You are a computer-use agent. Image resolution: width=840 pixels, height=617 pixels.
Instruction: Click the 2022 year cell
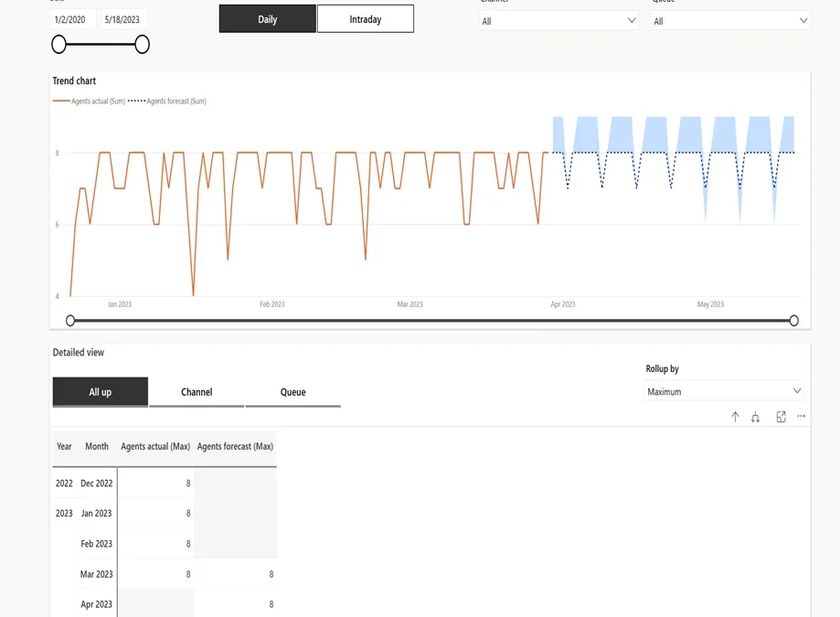(x=64, y=484)
